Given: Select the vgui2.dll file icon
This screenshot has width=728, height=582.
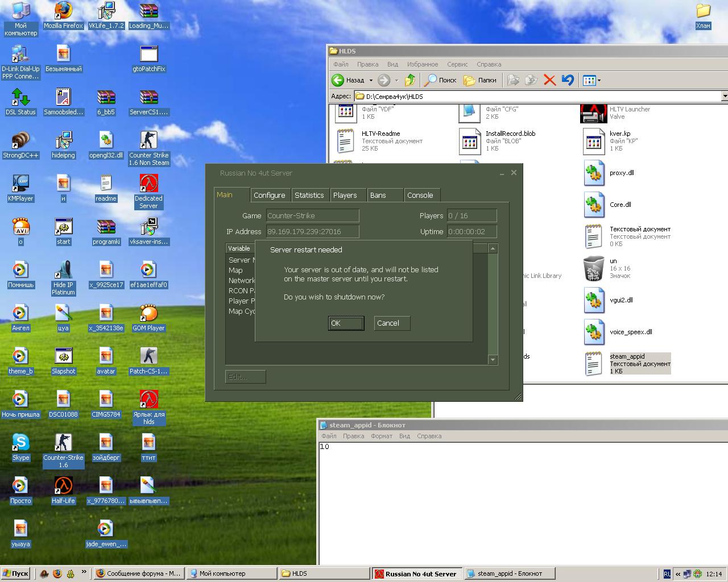Looking at the screenshot, I should 594,301.
